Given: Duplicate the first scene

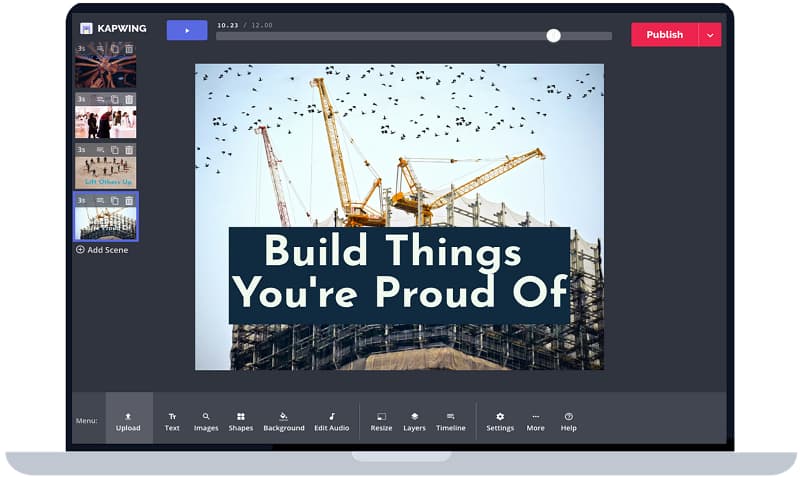Looking at the screenshot, I should coord(115,49).
